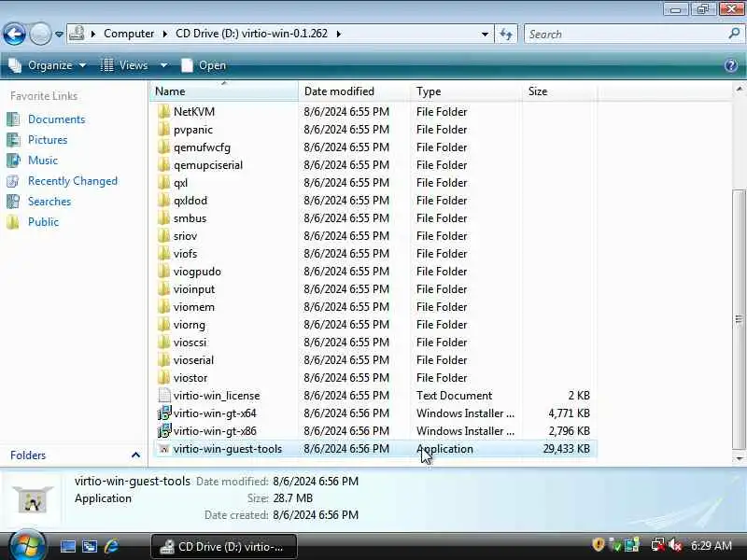
Task: Sort by the Name column header
Action: click(224, 91)
